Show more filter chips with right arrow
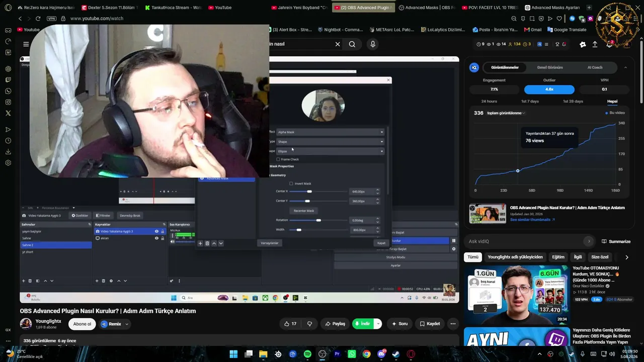Viewport: 644px width, 362px height. click(626, 257)
